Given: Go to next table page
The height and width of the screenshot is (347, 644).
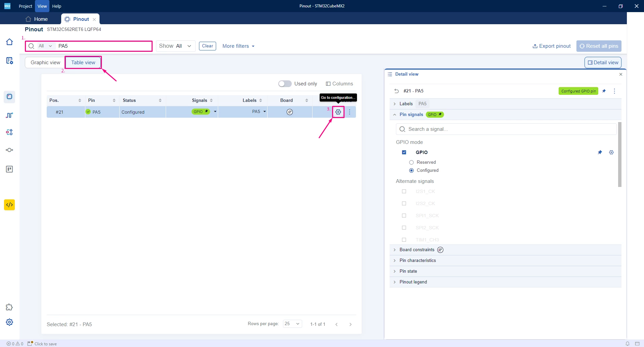Looking at the screenshot, I should point(351,324).
